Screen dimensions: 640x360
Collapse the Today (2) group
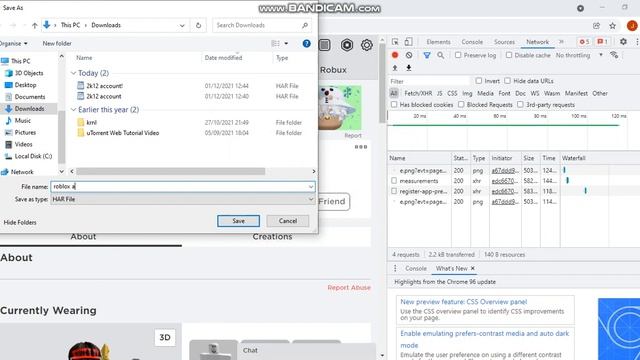coord(73,73)
